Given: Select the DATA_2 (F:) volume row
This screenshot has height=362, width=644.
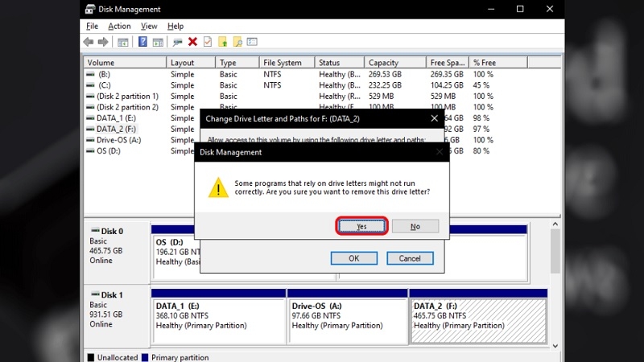Looking at the screenshot, I should (116, 129).
